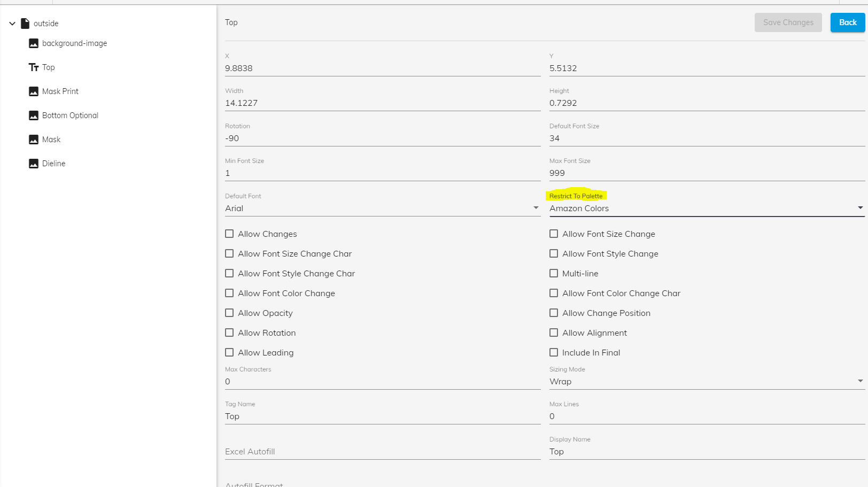Enable the Allow Font Style Change checkbox

pos(554,253)
